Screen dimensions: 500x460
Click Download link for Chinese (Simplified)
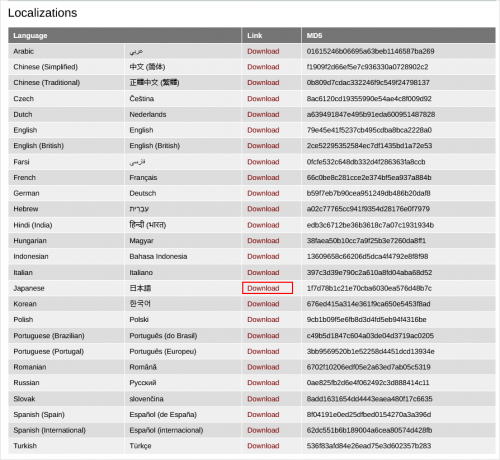click(x=263, y=67)
